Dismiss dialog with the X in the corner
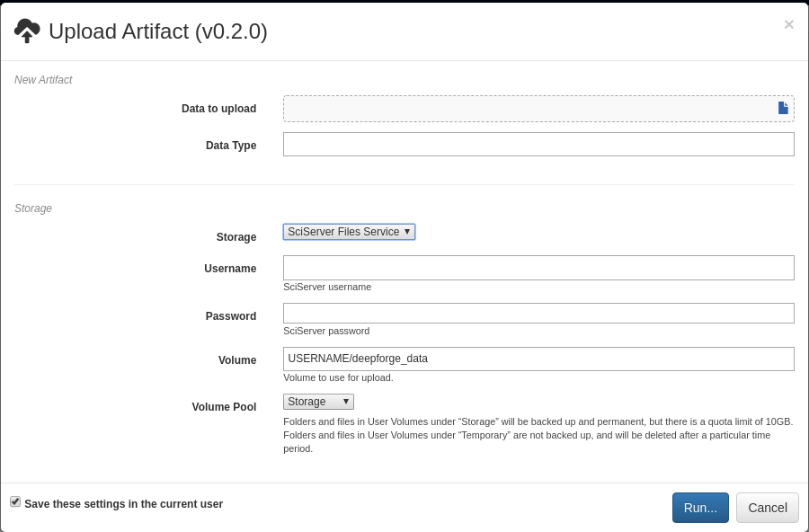 pyautogui.click(x=788, y=24)
